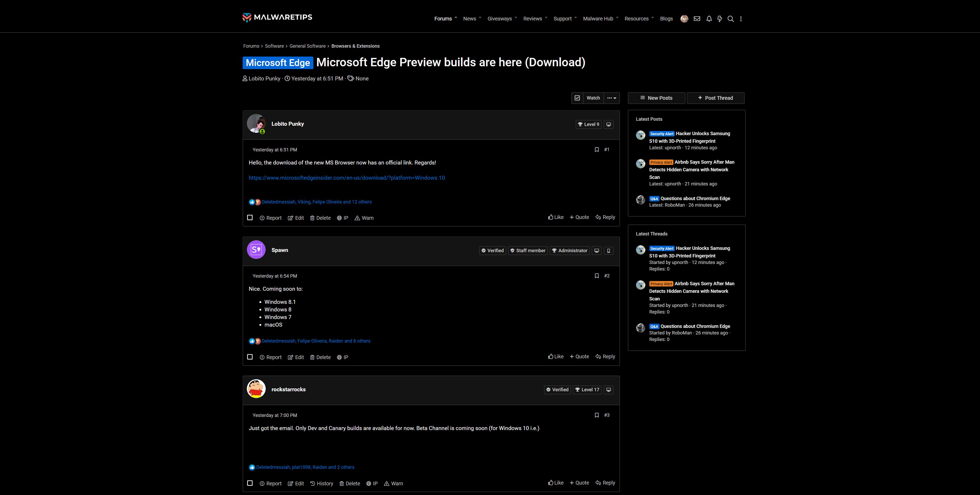Click IP globe icon on Spawn's post
The height and width of the screenshot is (495, 980).
point(342,357)
